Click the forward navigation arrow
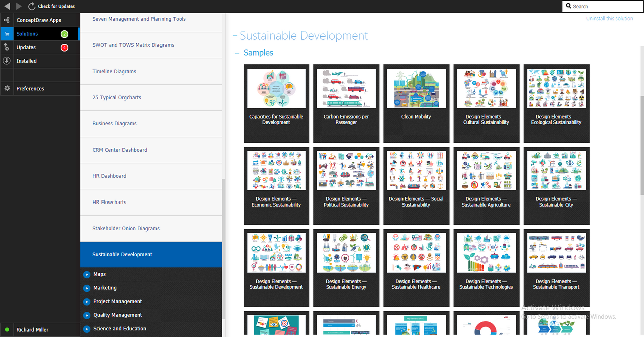The image size is (644, 337). pos(19,6)
